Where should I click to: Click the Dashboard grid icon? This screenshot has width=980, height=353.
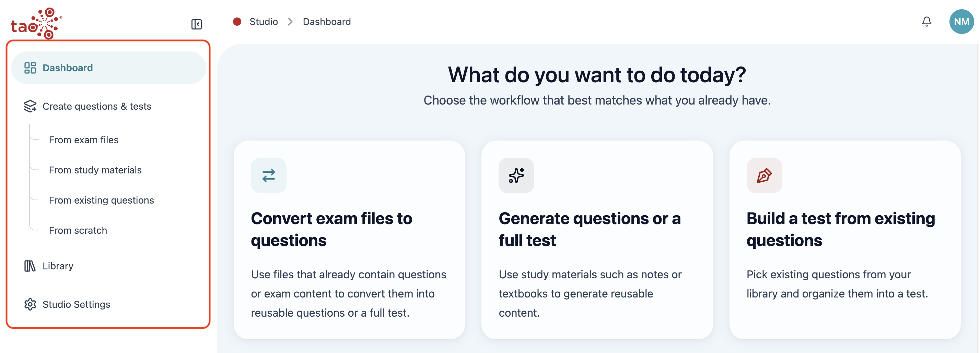[x=30, y=68]
